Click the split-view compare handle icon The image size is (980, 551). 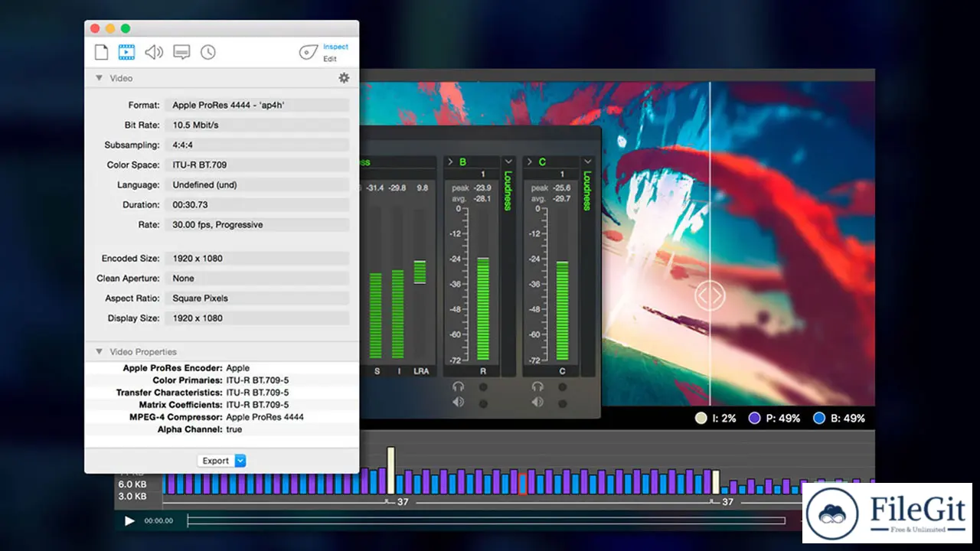click(710, 295)
